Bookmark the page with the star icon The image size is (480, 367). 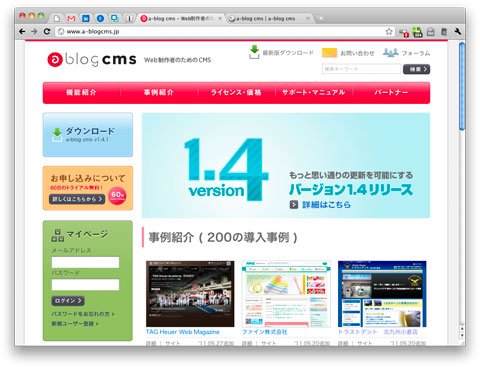coord(389,32)
